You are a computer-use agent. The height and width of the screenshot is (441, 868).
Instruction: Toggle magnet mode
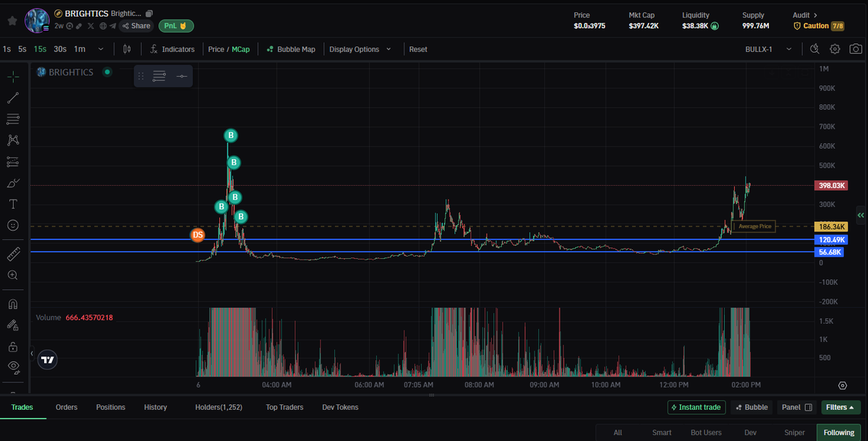click(13, 304)
